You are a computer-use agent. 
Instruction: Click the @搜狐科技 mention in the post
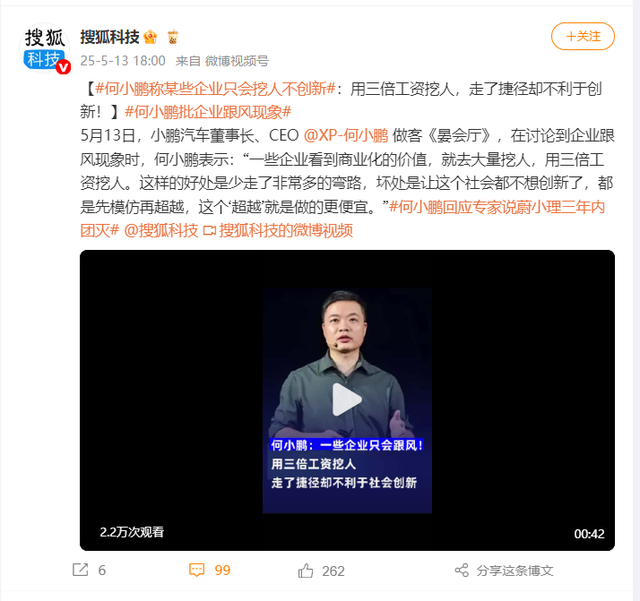click(x=161, y=231)
